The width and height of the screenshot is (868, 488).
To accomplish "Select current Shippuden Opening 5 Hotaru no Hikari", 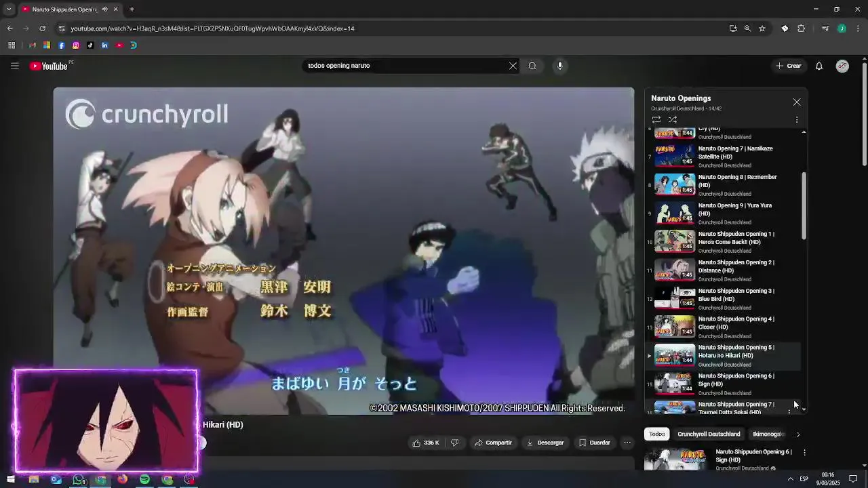I will [x=724, y=355].
